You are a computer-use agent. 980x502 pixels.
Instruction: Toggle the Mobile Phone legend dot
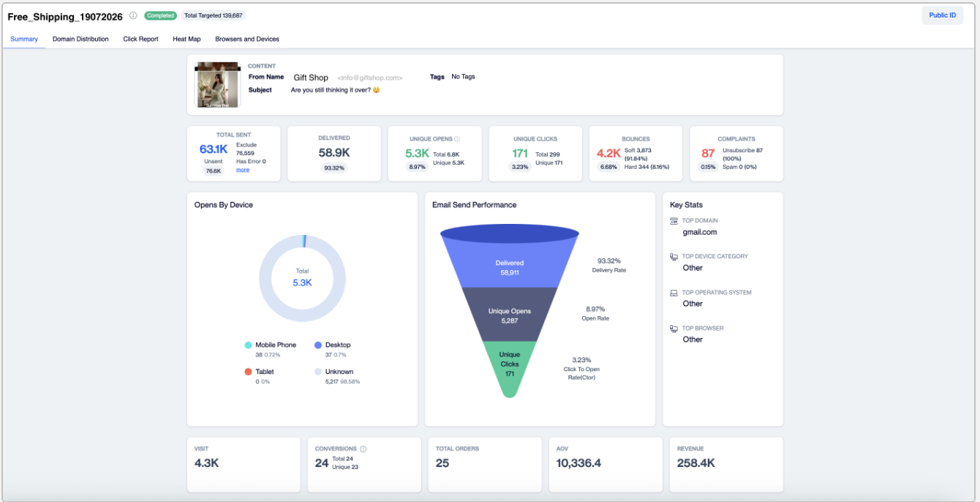[249, 345]
